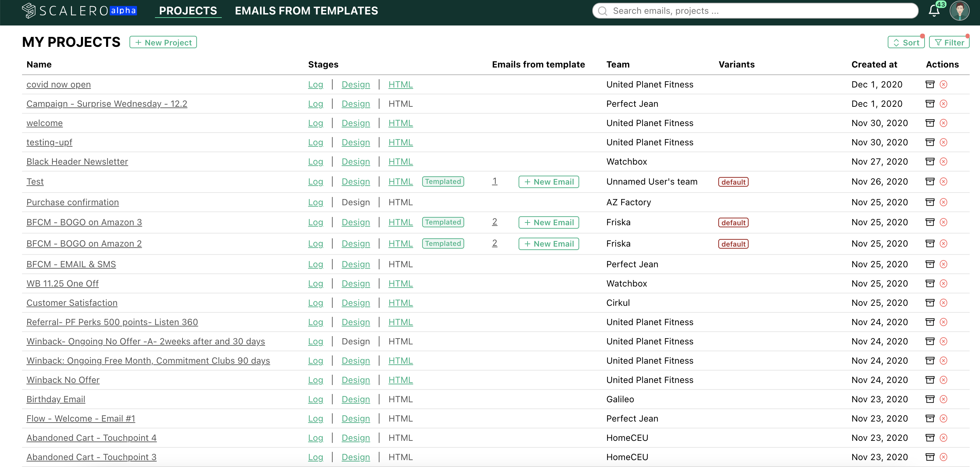Viewport: 980px width, 467px height.
Task: Open Campaign - Surprise Wednesday - 12.2 project
Action: 106,104
